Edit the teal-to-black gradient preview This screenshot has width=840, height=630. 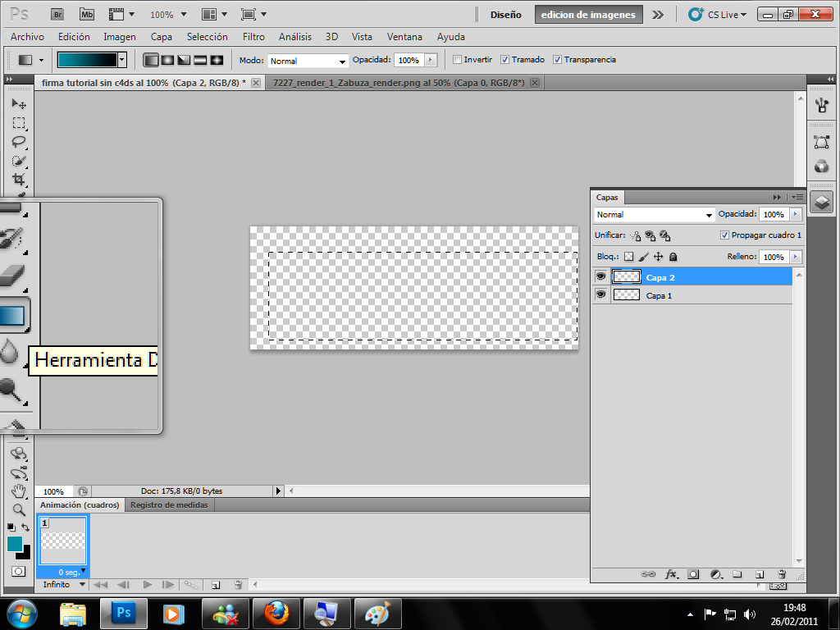pyautogui.click(x=87, y=60)
